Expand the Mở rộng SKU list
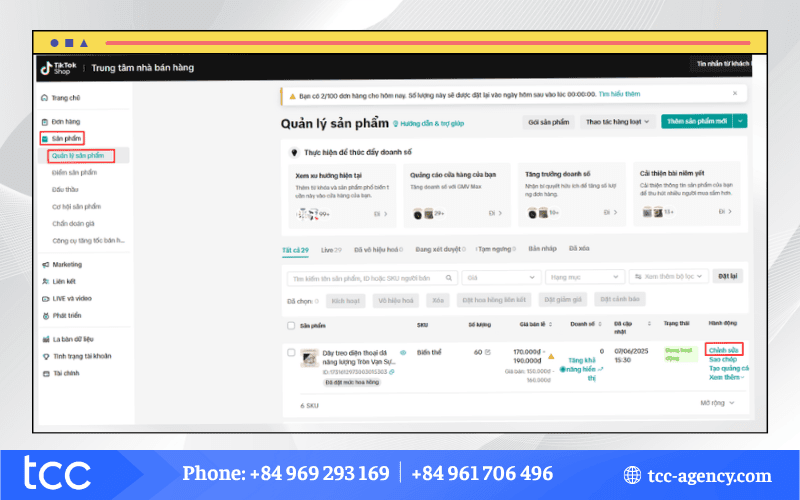 coord(718,402)
